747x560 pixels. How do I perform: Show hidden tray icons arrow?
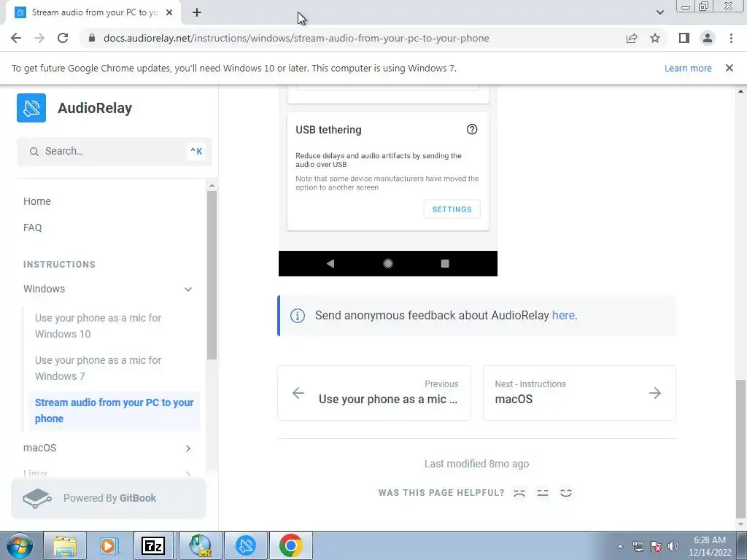tap(620, 546)
